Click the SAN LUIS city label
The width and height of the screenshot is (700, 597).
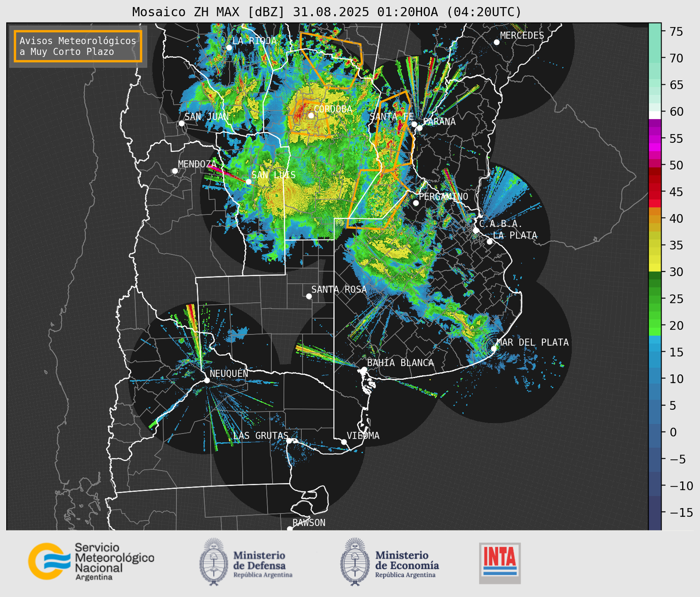coord(273,175)
